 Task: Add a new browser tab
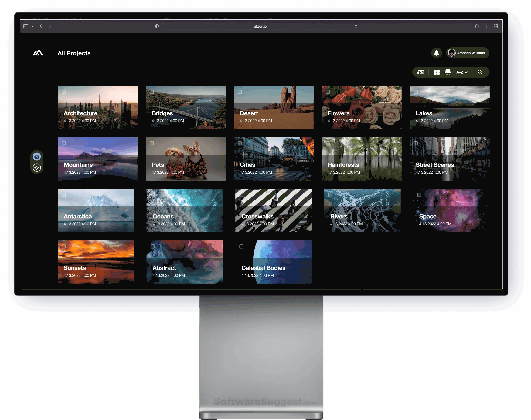tap(486, 26)
